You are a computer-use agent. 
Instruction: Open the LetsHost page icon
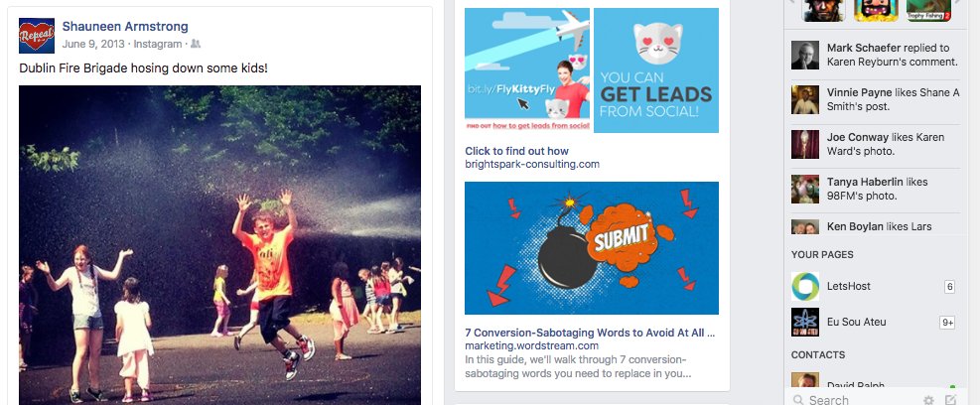click(x=805, y=286)
